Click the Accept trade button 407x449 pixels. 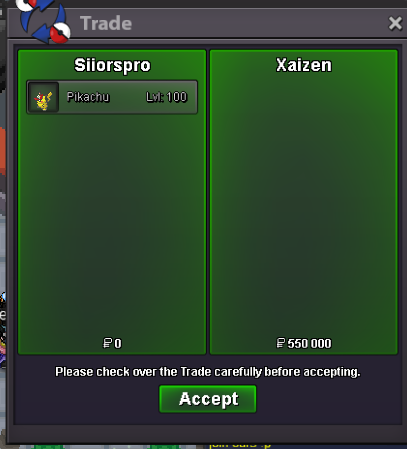(x=208, y=399)
